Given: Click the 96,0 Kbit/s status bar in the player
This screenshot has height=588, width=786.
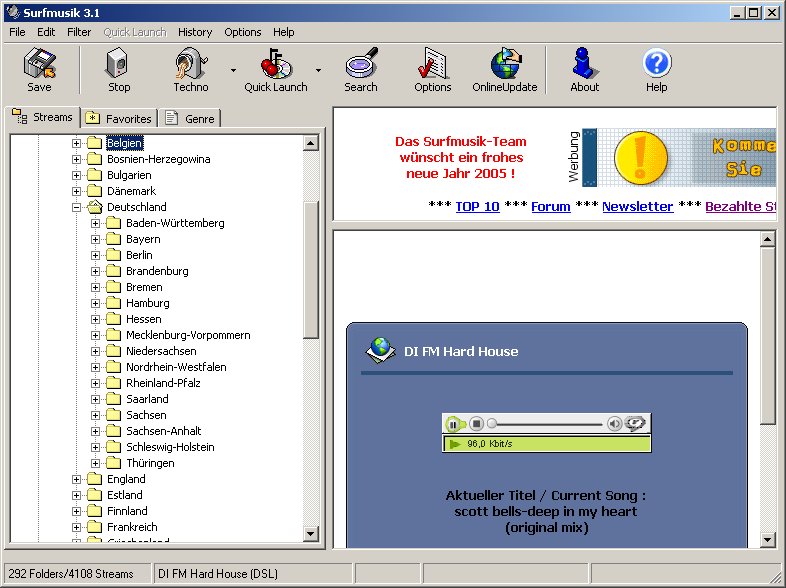Looking at the screenshot, I should 547,444.
